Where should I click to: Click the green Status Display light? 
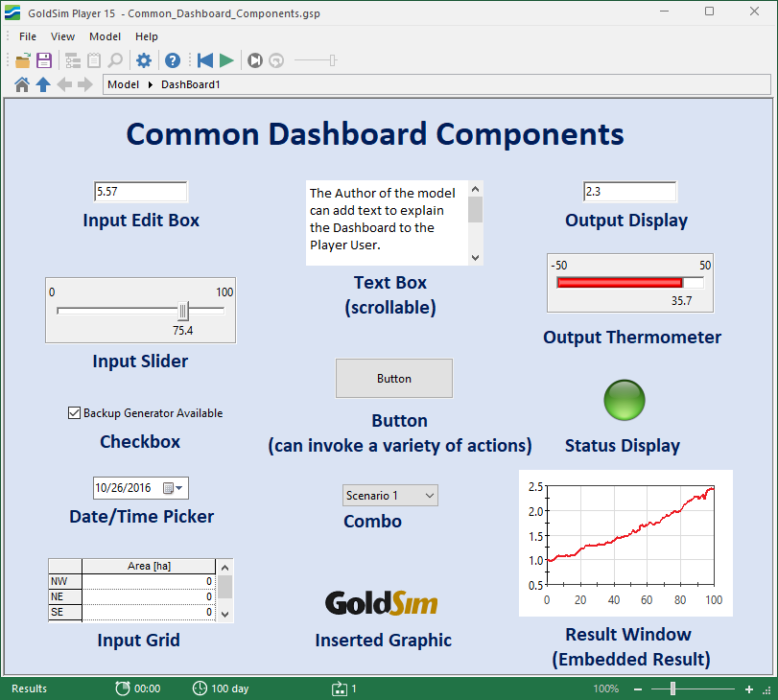(625, 401)
